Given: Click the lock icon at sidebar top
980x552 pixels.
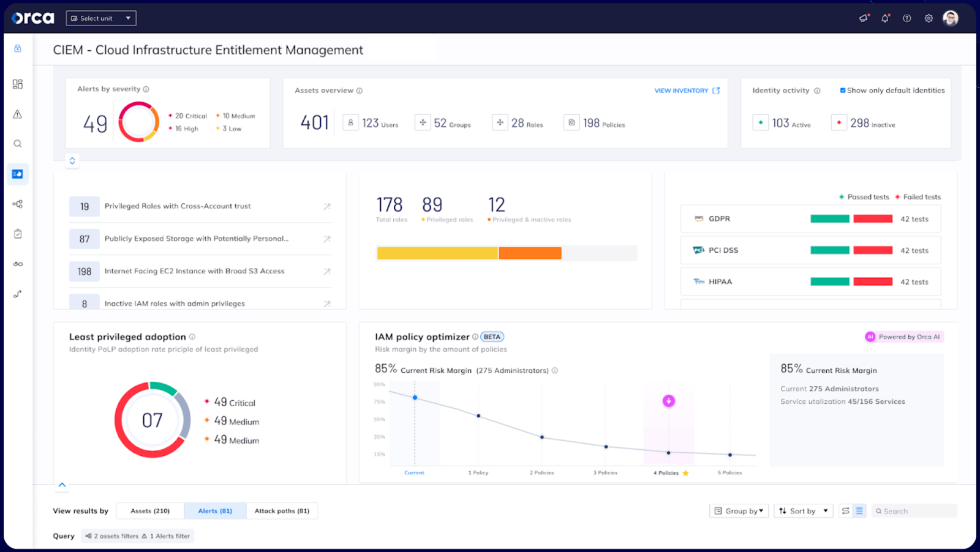Looking at the screenshot, I should click(x=18, y=48).
